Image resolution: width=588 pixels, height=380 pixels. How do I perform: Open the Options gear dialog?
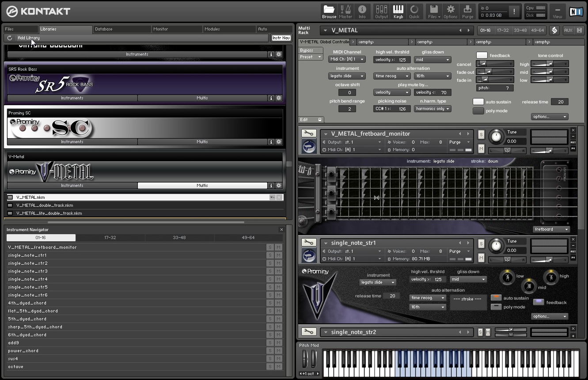pyautogui.click(x=451, y=11)
